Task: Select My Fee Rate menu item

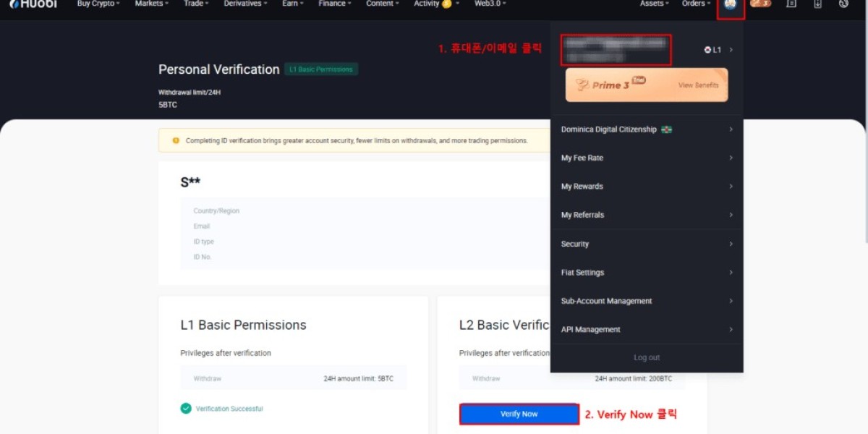Action: [647, 158]
